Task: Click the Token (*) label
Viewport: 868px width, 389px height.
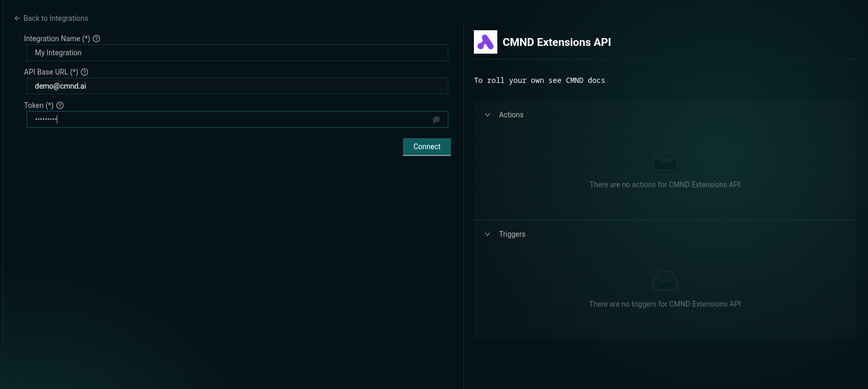Action: (x=39, y=105)
